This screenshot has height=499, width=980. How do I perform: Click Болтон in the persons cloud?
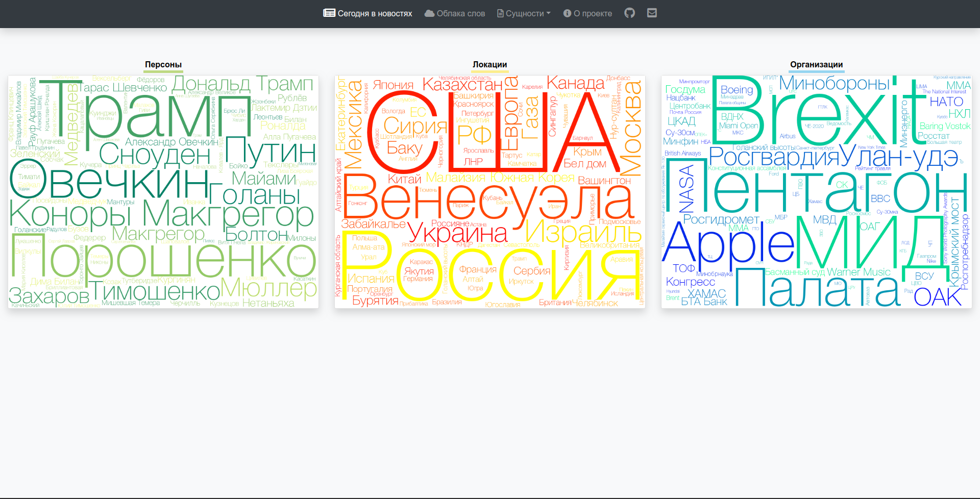tap(256, 234)
